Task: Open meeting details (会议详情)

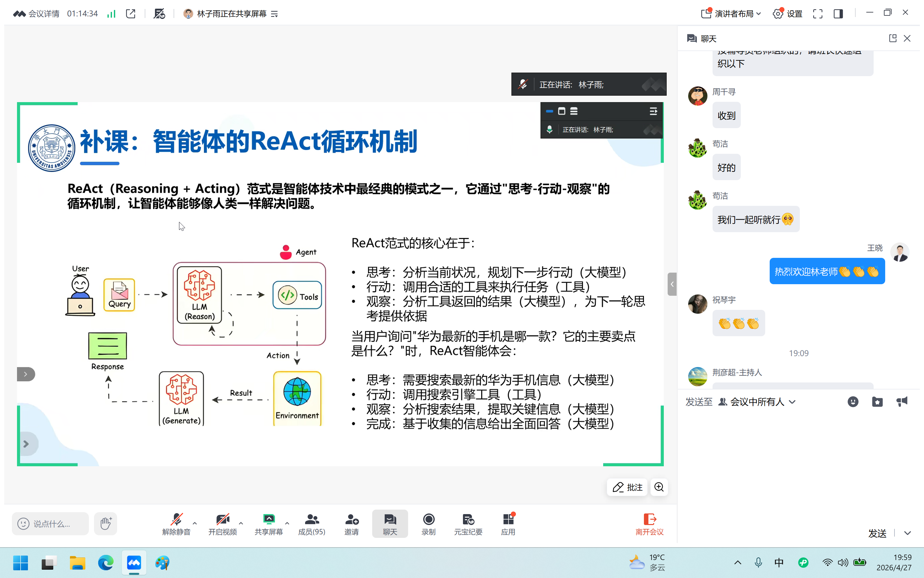Action: 36,14
